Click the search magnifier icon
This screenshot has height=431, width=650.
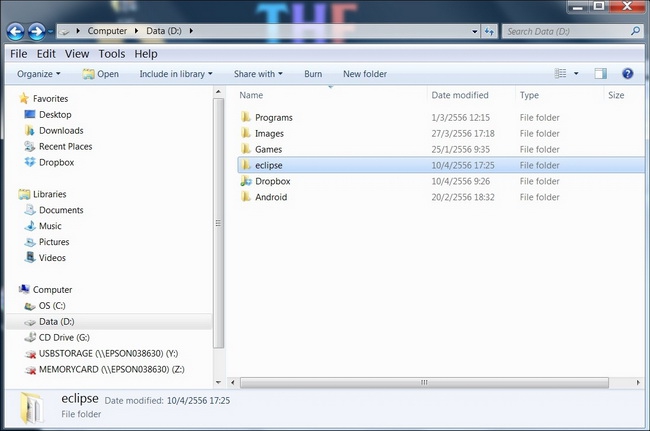pyautogui.click(x=635, y=31)
